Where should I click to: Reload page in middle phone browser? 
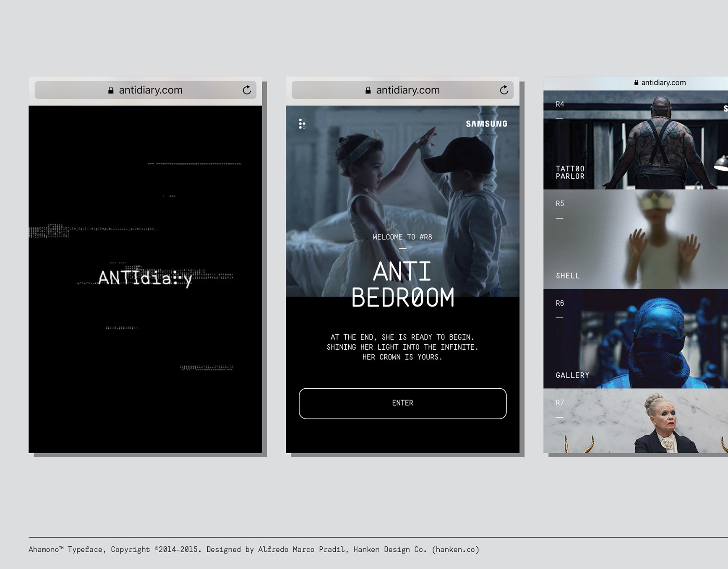click(x=504, y=90)
